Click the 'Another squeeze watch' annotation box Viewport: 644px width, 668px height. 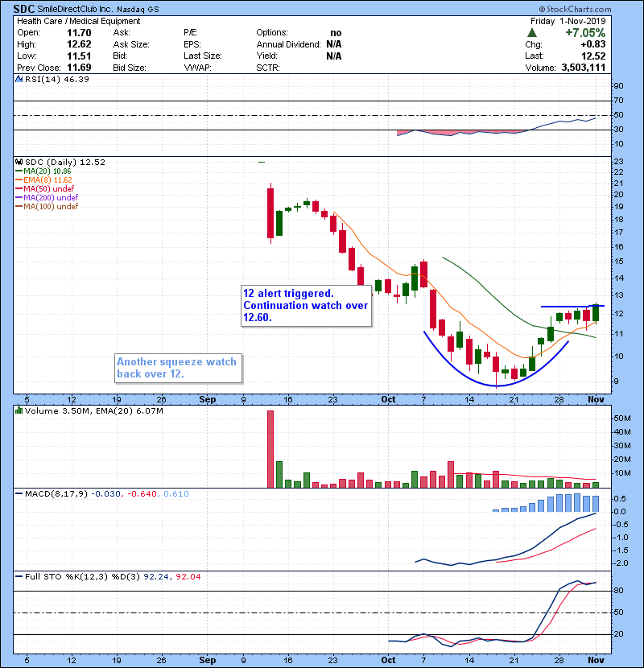[x=178, y=368]
